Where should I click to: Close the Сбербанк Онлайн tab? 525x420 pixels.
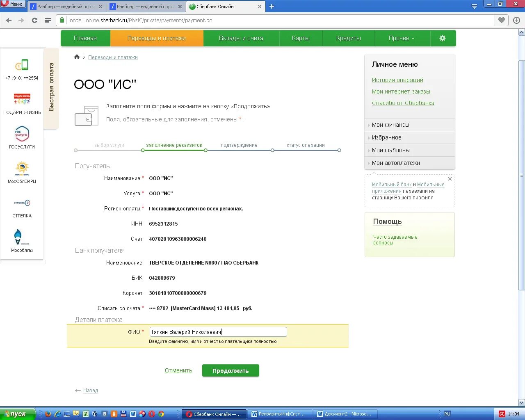259,7
